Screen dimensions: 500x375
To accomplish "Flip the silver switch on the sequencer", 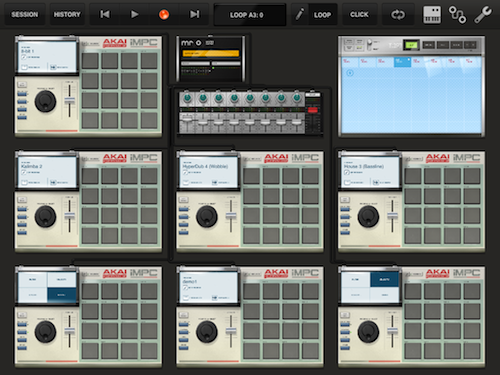I will pyautogui.click(x=369, y=45).
